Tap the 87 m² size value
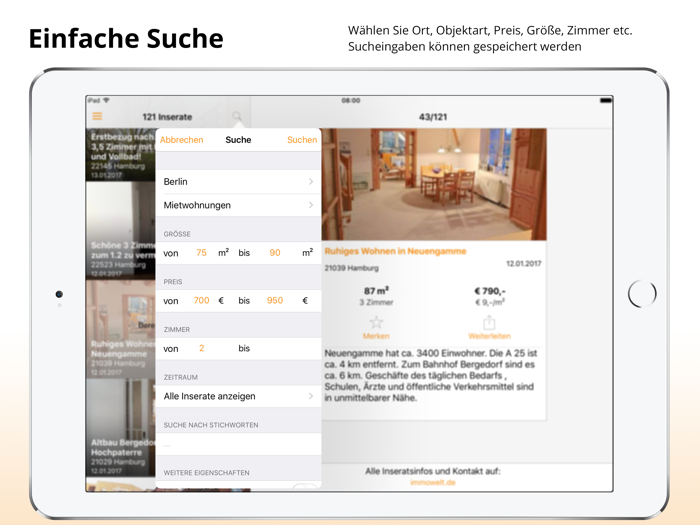The width and height of the screenshot is (700, 525). pyautogui.click(x=376, y=291)
